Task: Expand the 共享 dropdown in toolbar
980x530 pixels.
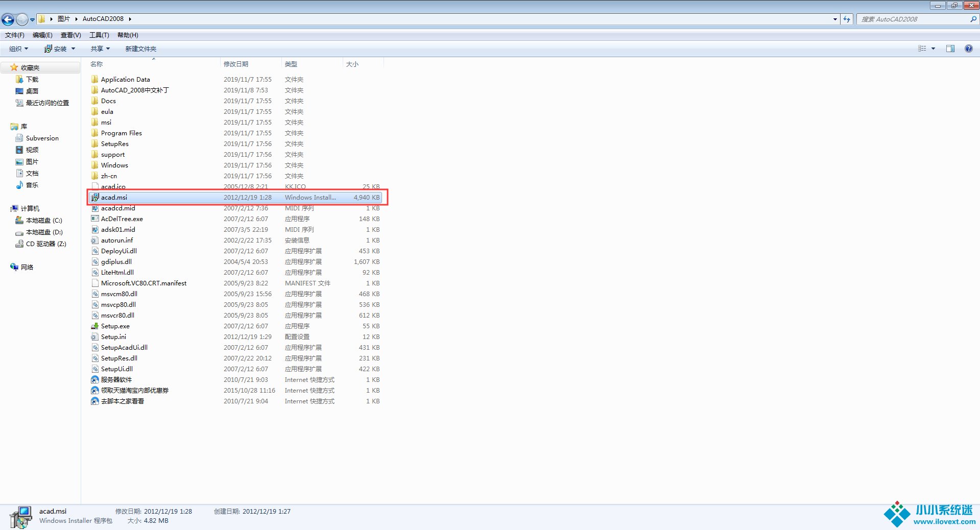Action: pos(100,49)
